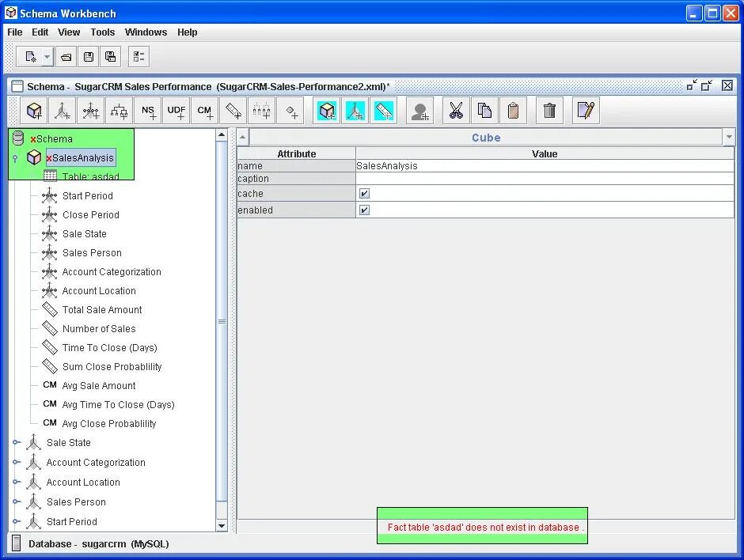The width and height of the screenshot is (744, 560).
Task: Click the Add Measure ruler icon
Action: coord(233,111)
